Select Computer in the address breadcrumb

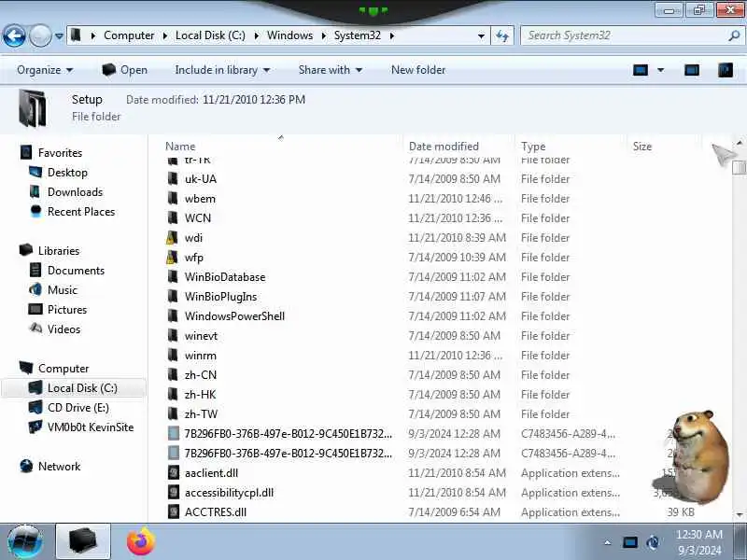pos(129,35)
